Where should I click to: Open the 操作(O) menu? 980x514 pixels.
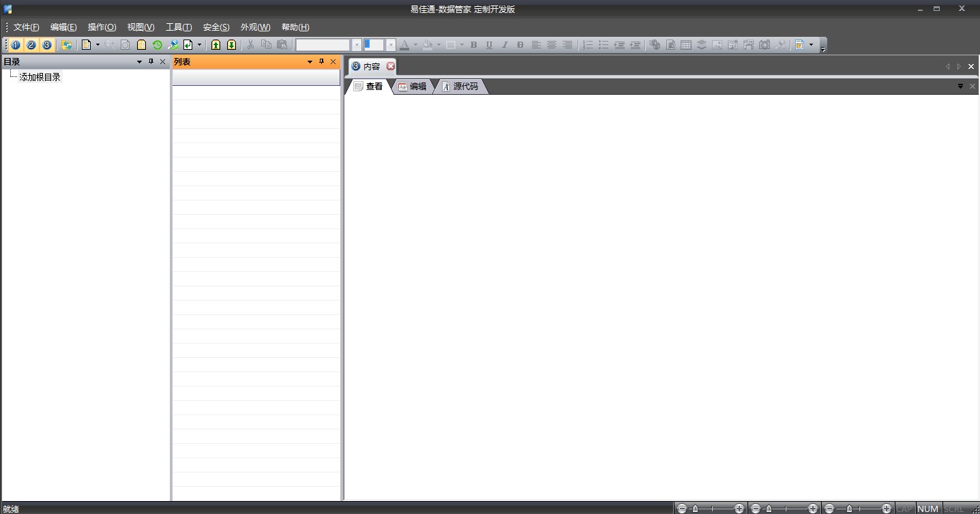pyautogui.click(x=102, y=27)
